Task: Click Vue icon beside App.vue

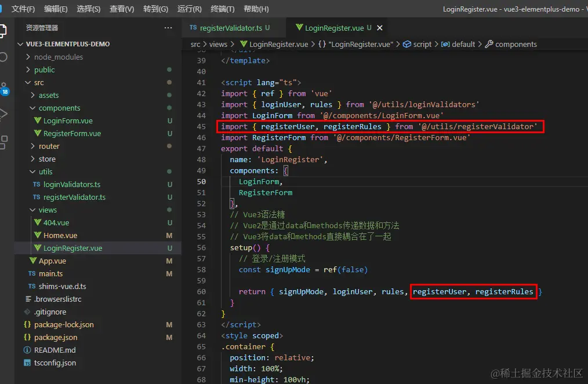Action: 33,261
